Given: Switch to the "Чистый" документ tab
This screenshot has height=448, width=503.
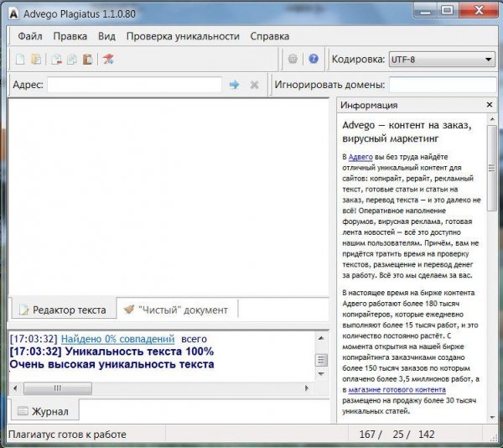Looking at the screenshot, I should click(176, 310).
